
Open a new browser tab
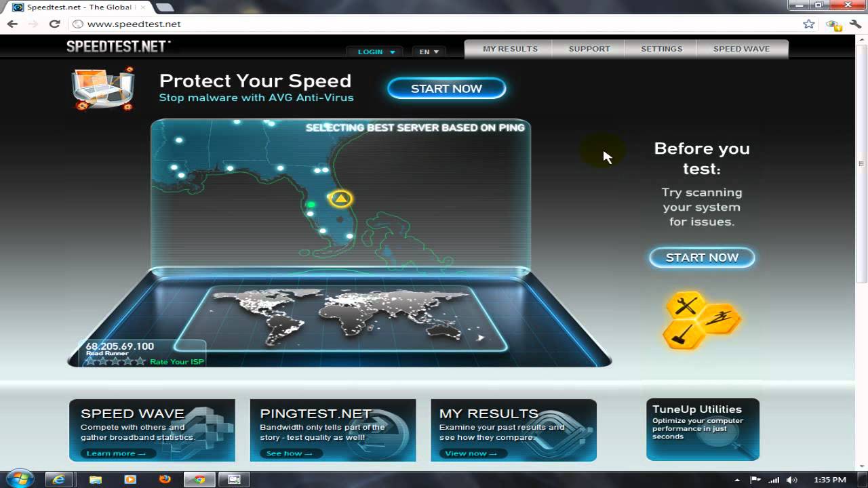point(164,7)
